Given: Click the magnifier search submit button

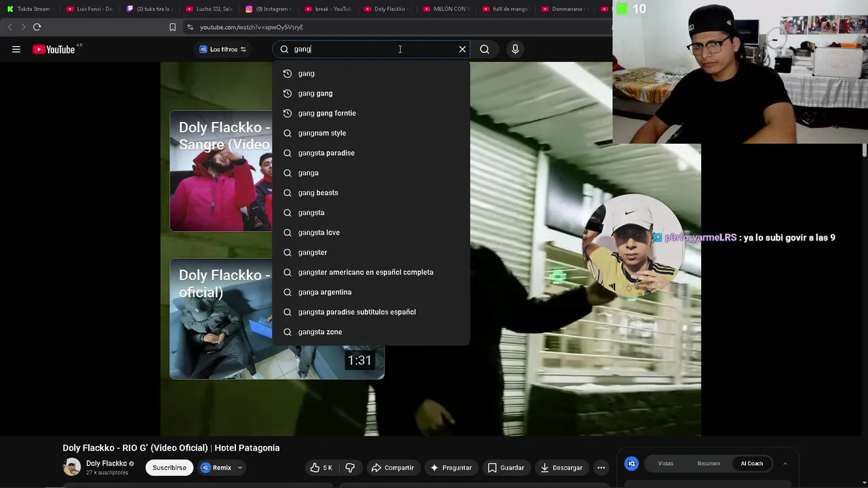Looking at the screenshot, I should click(484, 49).
